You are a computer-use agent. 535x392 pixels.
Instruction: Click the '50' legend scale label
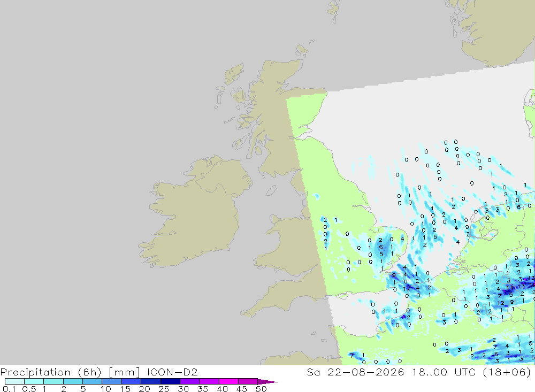[x=261, y=389]
